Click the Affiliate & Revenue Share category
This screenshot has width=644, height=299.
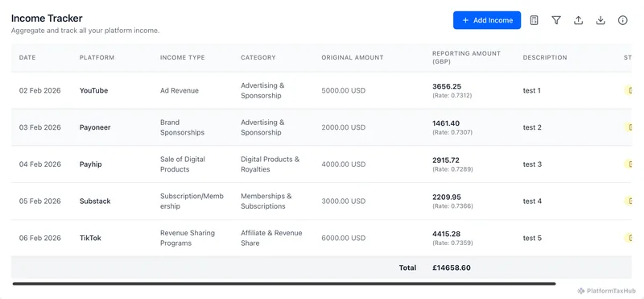coord(271,238)
